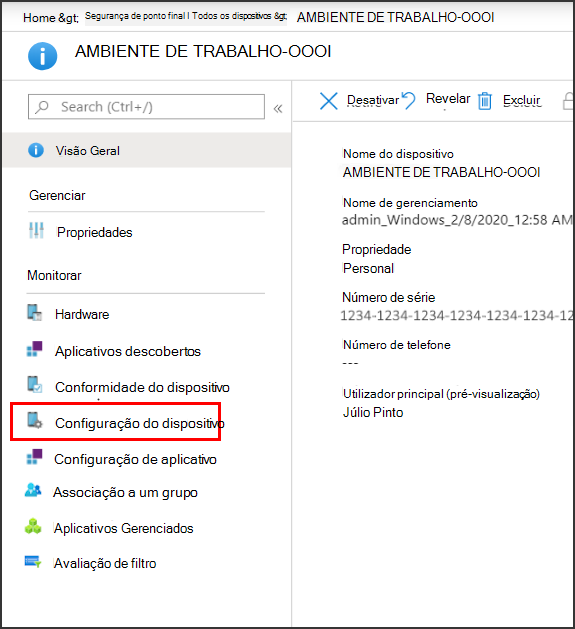Click the Personal ownership value
Viewport: 575px width, 629px height.
(x=368, y=268)
